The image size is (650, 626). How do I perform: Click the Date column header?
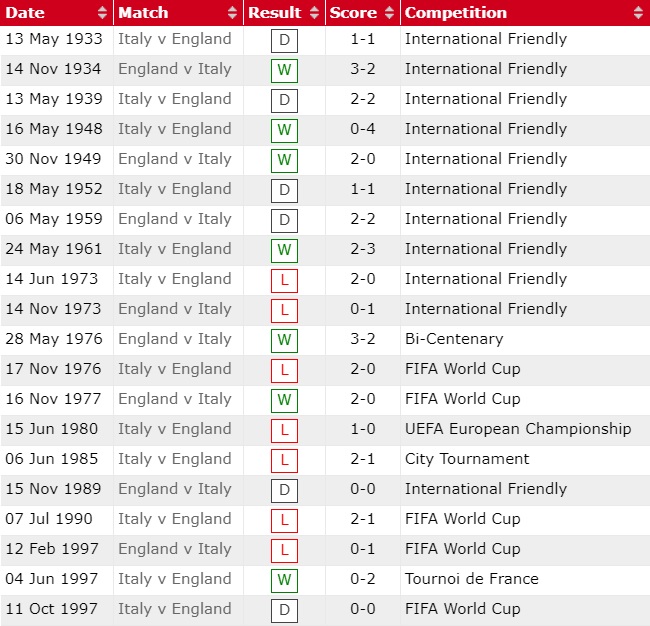coord(26,13)
